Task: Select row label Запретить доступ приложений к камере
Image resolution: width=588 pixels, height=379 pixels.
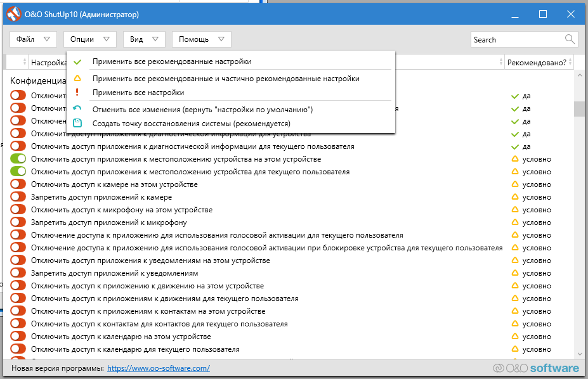Action: [x=101, y=197]
